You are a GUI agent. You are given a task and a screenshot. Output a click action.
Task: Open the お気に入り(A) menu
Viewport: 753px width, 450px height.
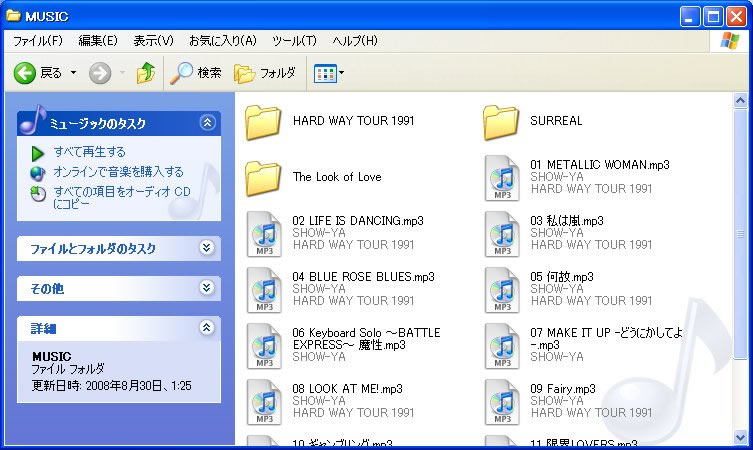223,41
